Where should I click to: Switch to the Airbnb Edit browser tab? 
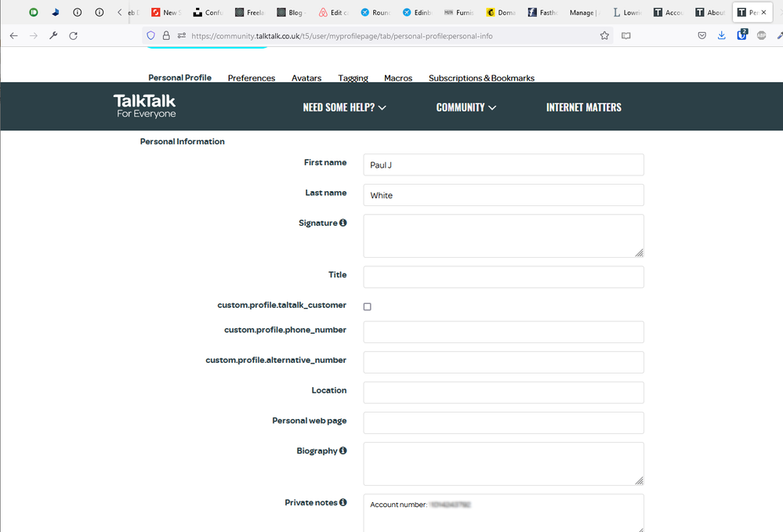[x=334, y=13]
